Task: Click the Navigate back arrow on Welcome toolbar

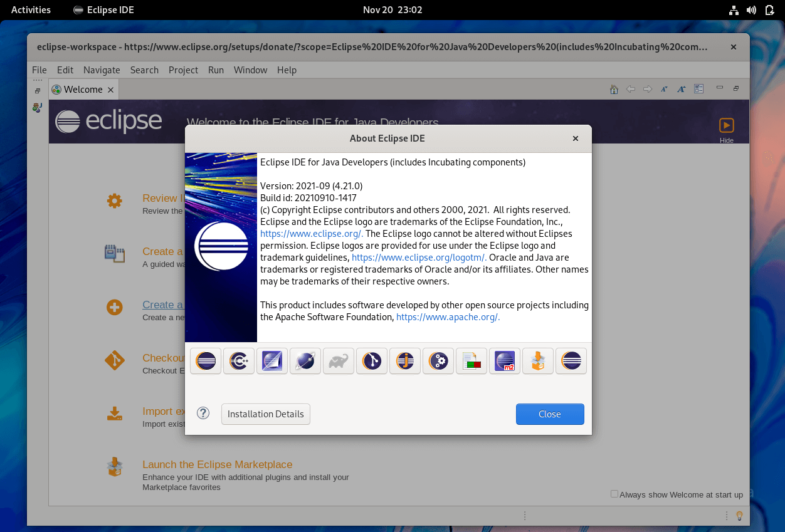Action: 631,89
